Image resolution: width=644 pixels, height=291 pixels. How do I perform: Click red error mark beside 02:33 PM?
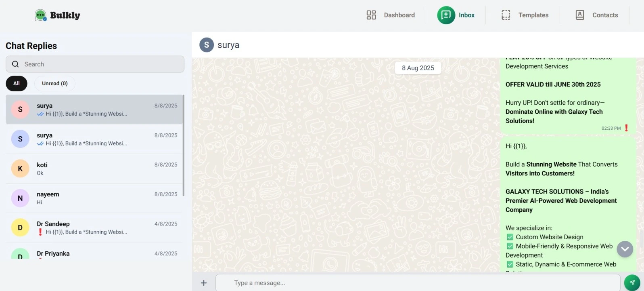(626, 128)
